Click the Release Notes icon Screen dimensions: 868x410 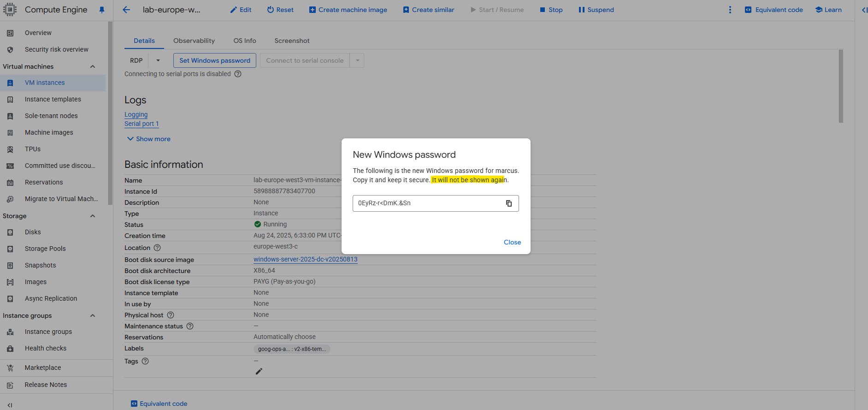10,385
